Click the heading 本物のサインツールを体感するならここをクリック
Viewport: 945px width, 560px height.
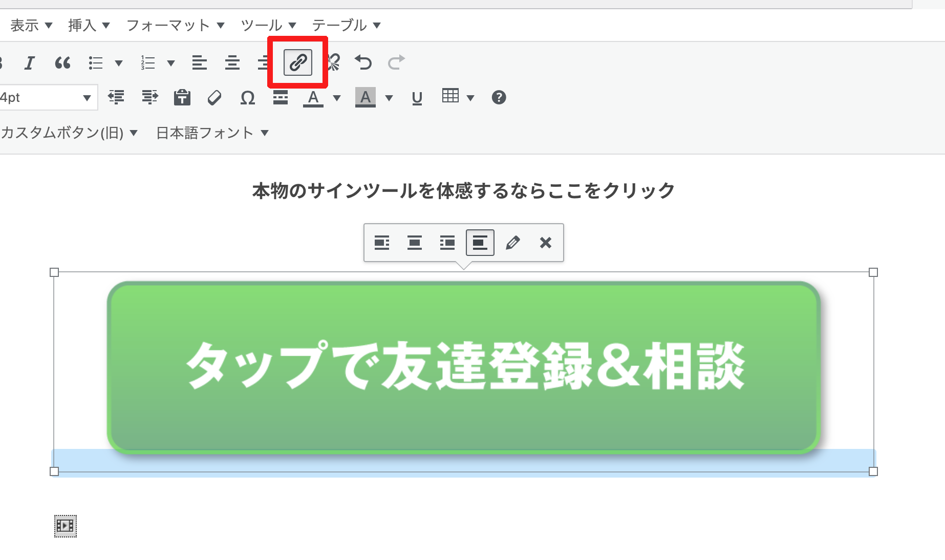tap(464, 190)
